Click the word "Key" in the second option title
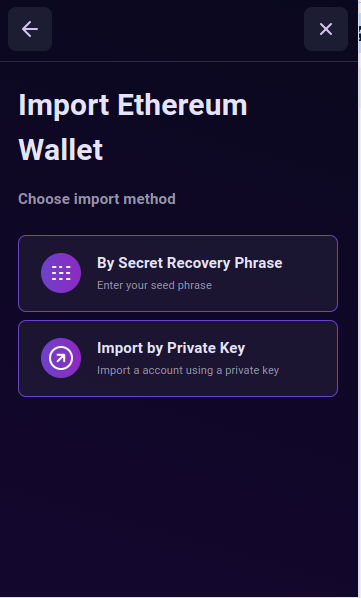This screenshot has height=598, width=361. pyautogui.click(x=232, y=349)
